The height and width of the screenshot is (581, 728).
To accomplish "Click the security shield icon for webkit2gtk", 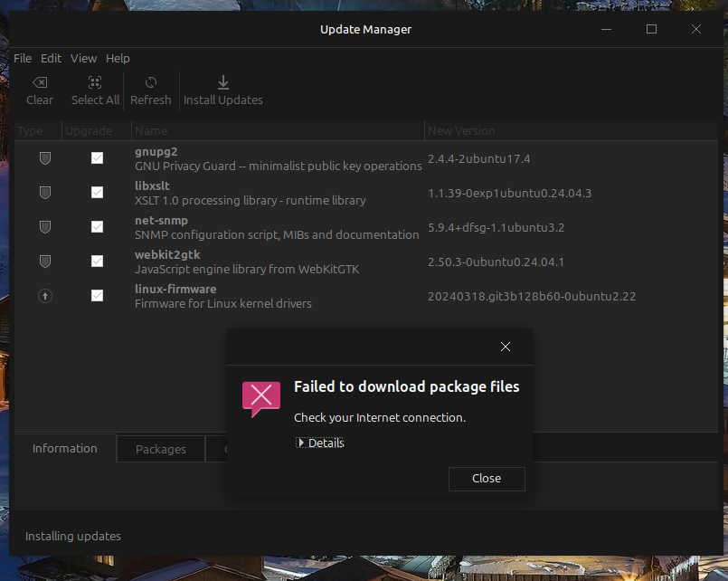I will click(x=45, y=262).
